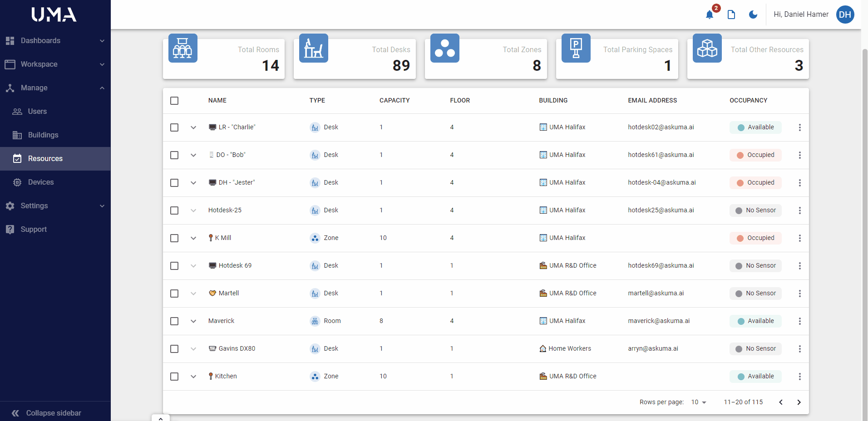Sort table by CAPACITY column

395,101
